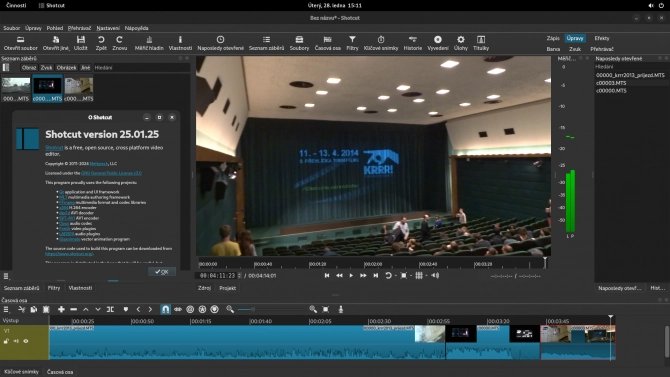Switch to the Projekt player tab
Screen dimensions: 670x377
pyautogui.click(x=228, y=288)
